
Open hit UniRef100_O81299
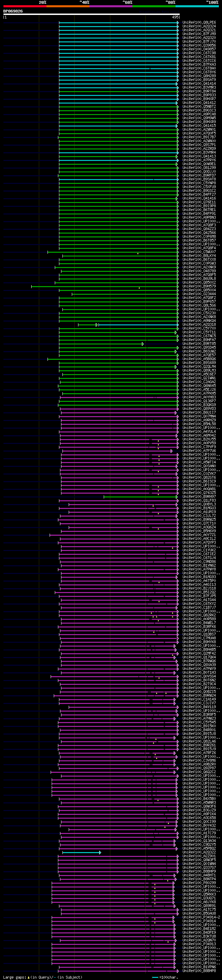click(x=199, y=168)
